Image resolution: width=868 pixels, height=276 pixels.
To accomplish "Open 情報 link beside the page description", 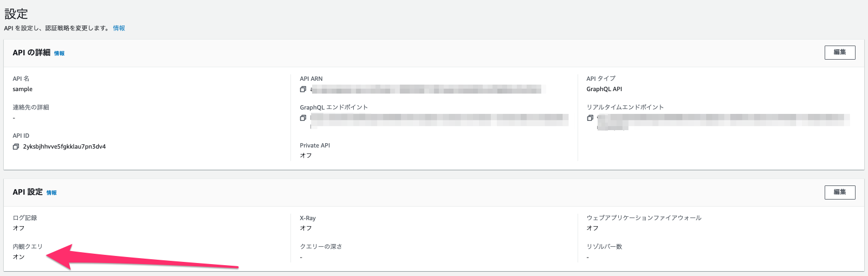I will pyautogui.click(x=119, y=28).
